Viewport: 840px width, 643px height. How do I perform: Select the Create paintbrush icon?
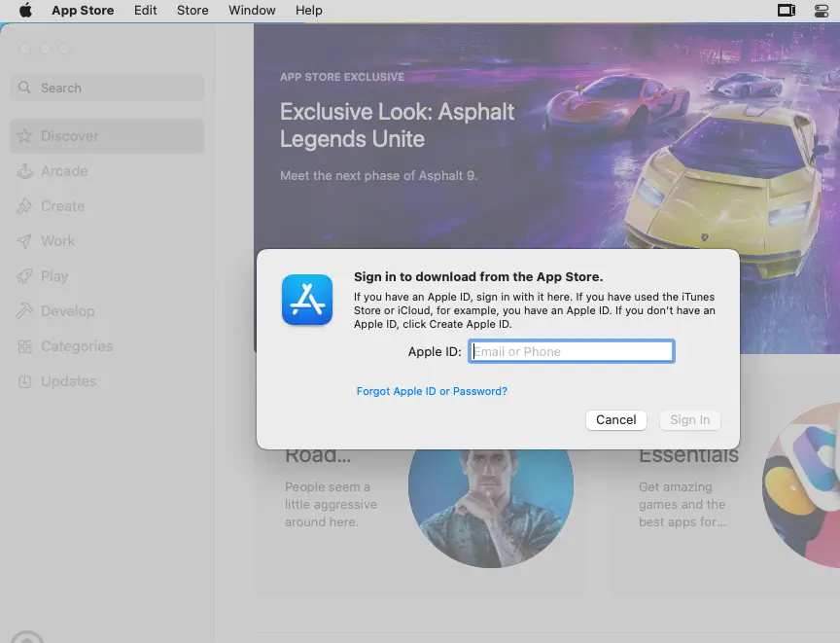click(x=24, y=206)
